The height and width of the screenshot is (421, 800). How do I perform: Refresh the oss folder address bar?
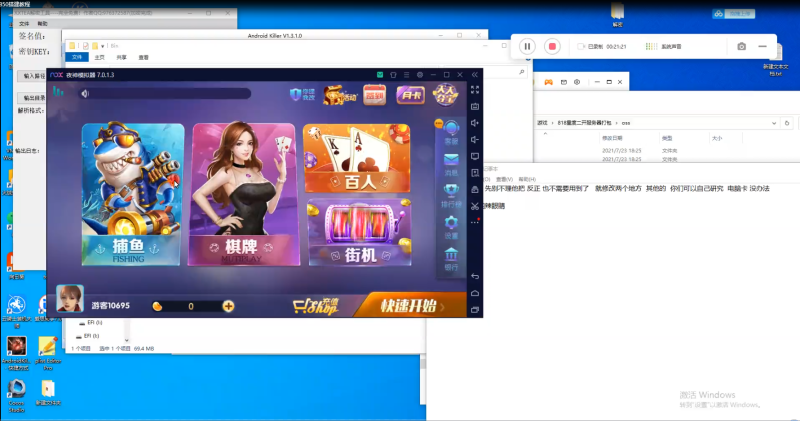pos(787,123)
